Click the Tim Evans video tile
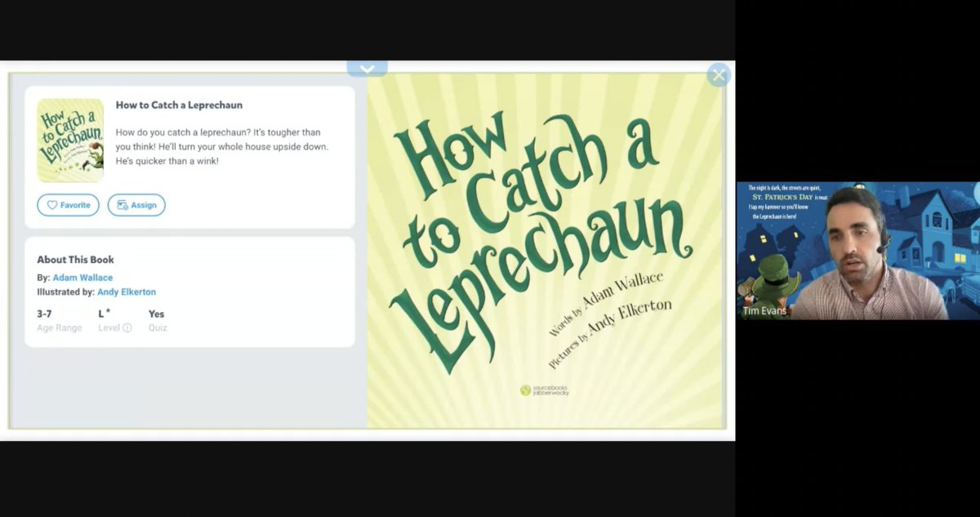The image size is (980, 517). pyautogui.click(x=857, y=250)
